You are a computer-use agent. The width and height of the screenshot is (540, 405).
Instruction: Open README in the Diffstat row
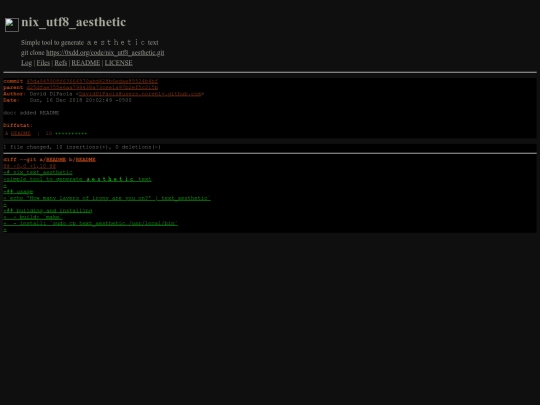[x=21, y=133]
